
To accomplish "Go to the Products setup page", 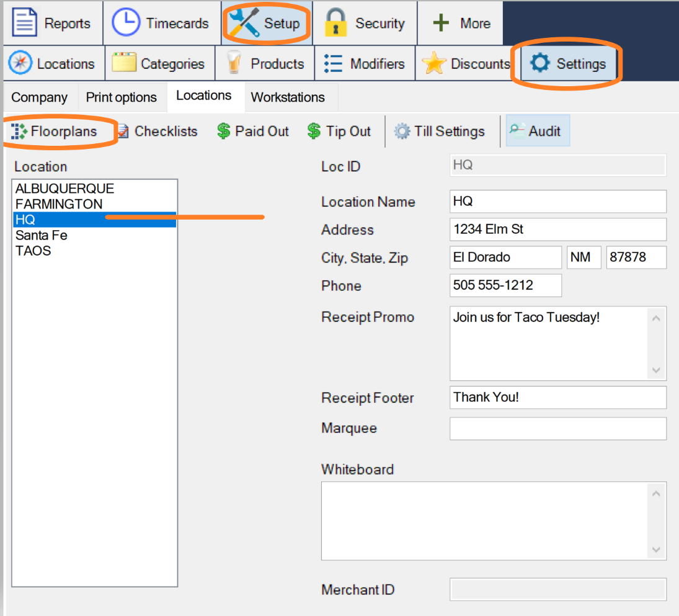I will click(265, 63).
